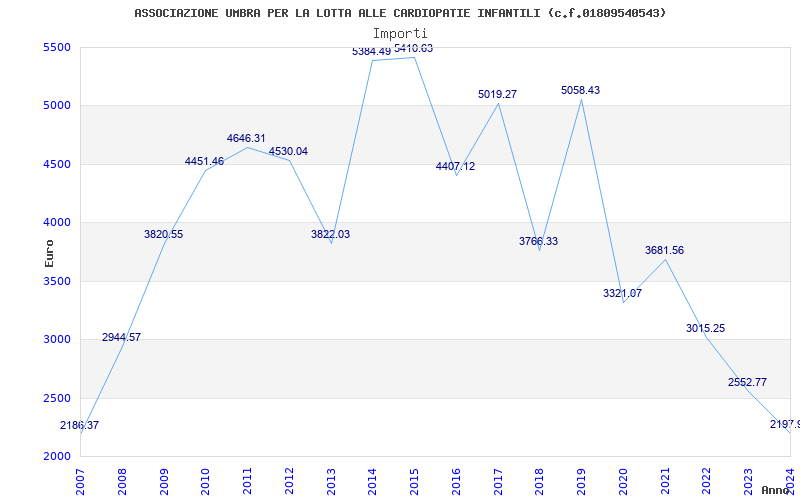
Task: Click the x-axis year 2018
Action: [x=540, y=482]
